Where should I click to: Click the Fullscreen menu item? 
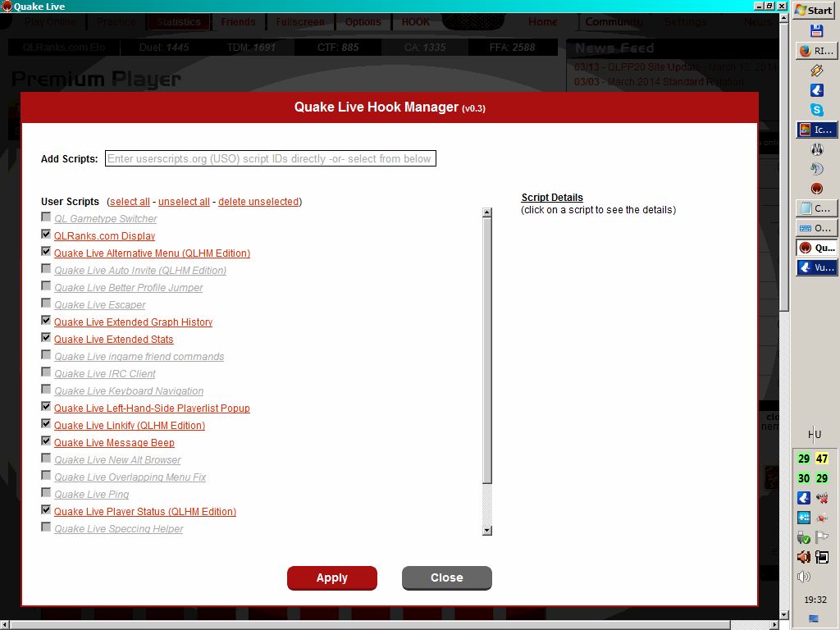tap(300, 22)
